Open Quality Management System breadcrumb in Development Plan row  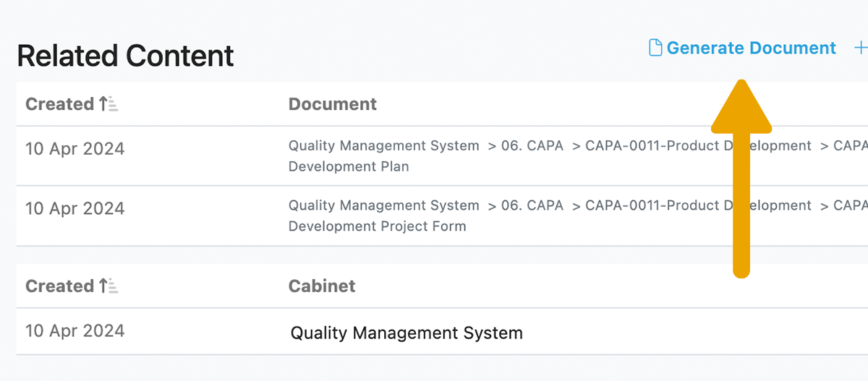pos(383,146)
